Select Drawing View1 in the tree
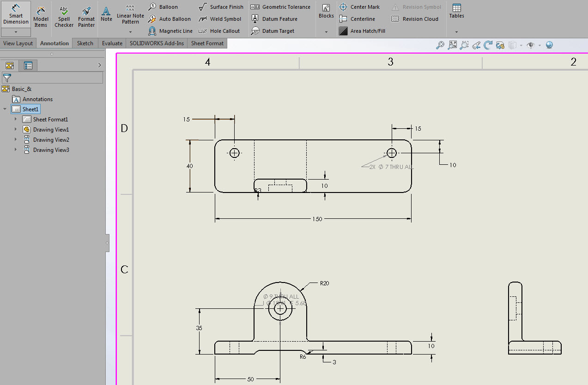The width and height of the screenshot is (588, 385). [46, 129]
